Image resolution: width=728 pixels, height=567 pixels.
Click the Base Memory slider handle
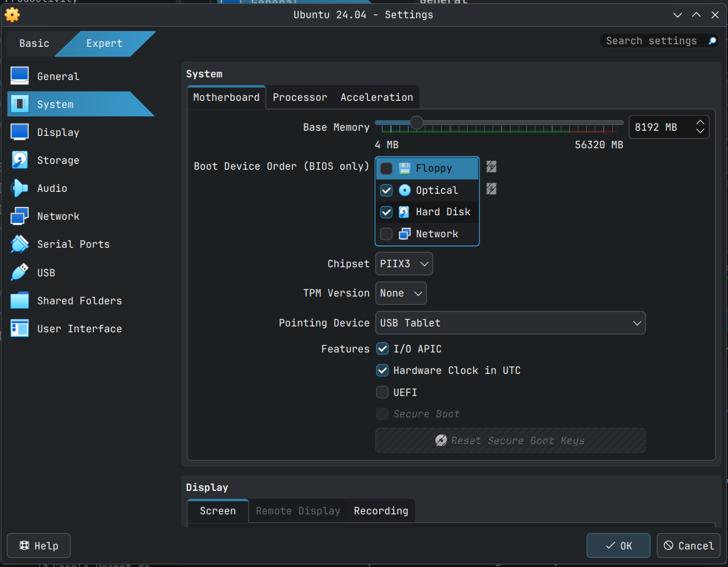[416, 122]
